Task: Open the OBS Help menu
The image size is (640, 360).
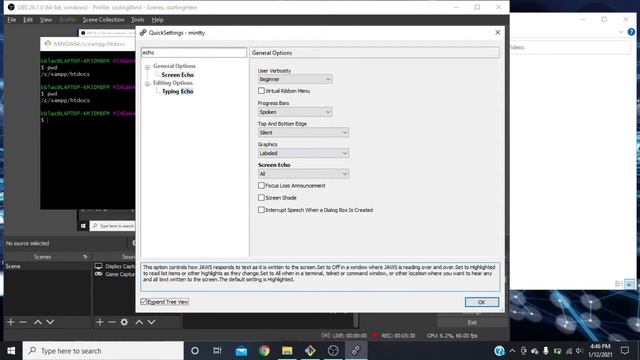Action: 158,20
